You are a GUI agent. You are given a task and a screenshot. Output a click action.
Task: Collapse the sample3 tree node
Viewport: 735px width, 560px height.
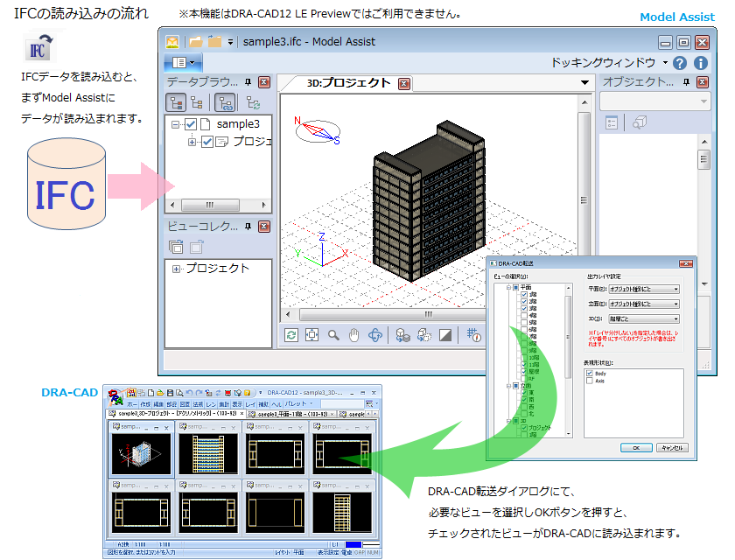pyautogui.click(x=175, y=124)
